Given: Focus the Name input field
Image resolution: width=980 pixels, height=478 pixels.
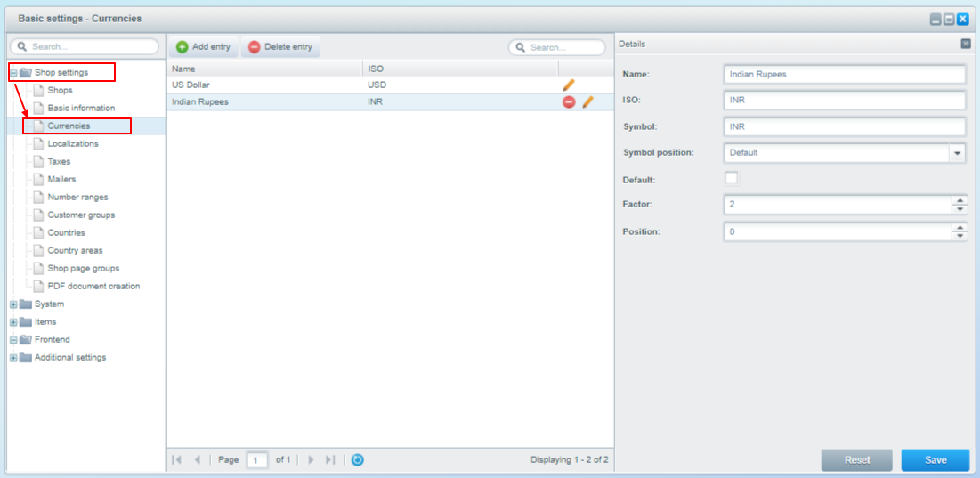Looking at the screenshot, I should [x=845, y=74].
